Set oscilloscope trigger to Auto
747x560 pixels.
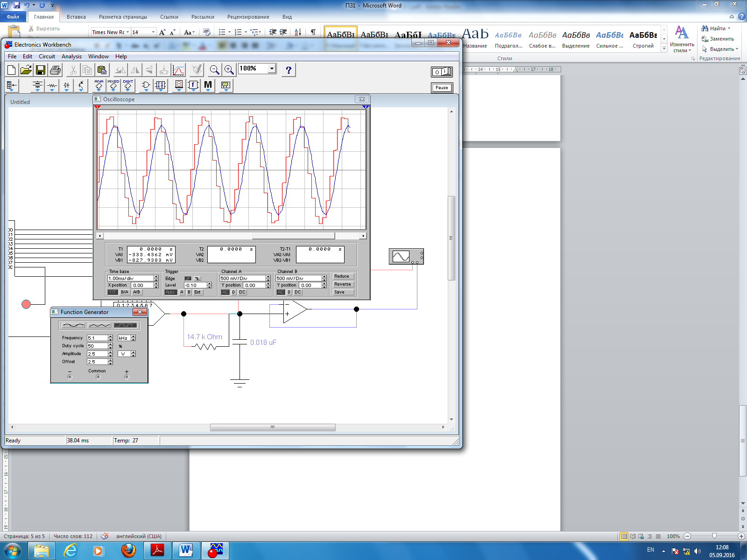click(x=170, y=292)
